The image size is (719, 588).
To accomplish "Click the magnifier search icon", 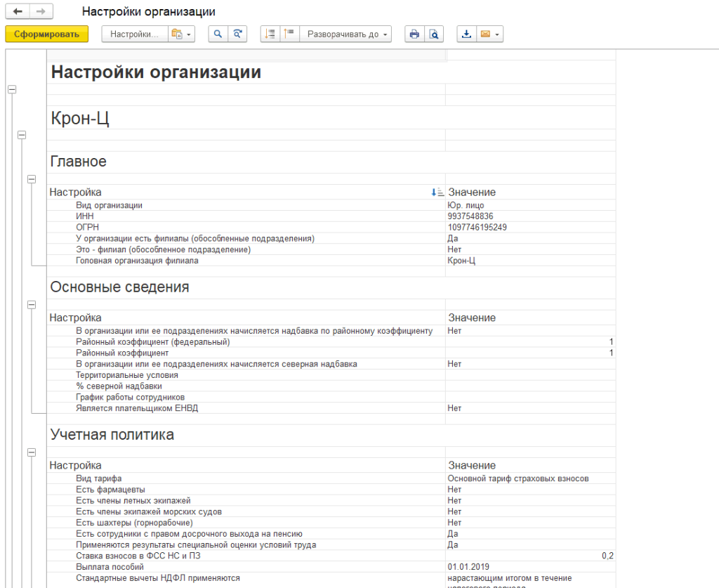I will click(218, 34).
